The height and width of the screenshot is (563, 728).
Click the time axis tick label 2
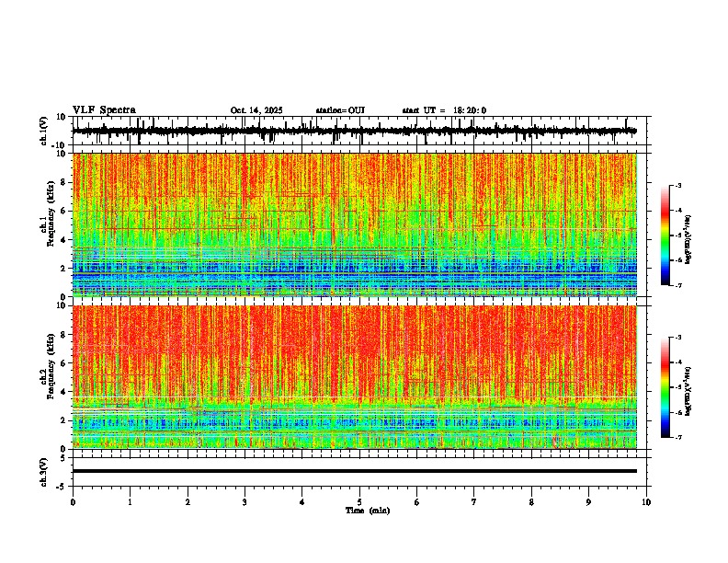[188, 502]
